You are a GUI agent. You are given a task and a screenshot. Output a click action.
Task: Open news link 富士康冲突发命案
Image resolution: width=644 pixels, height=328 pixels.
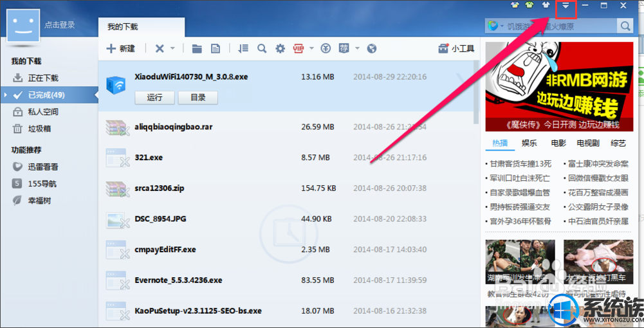click(x=598, y=164)
